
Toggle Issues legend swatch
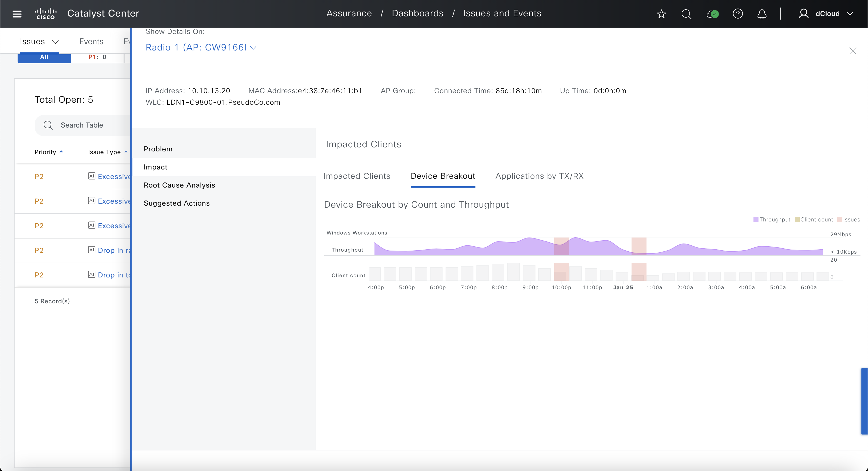pos(840,220)
